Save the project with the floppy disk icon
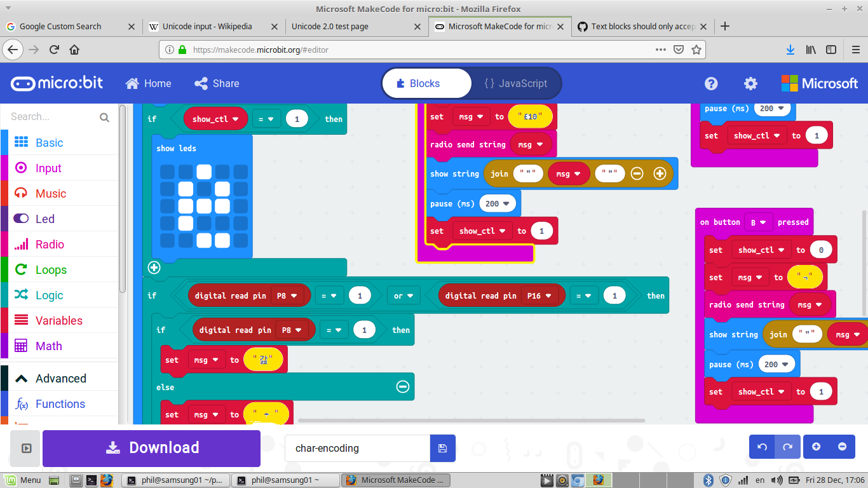 (x=442, y=448)
